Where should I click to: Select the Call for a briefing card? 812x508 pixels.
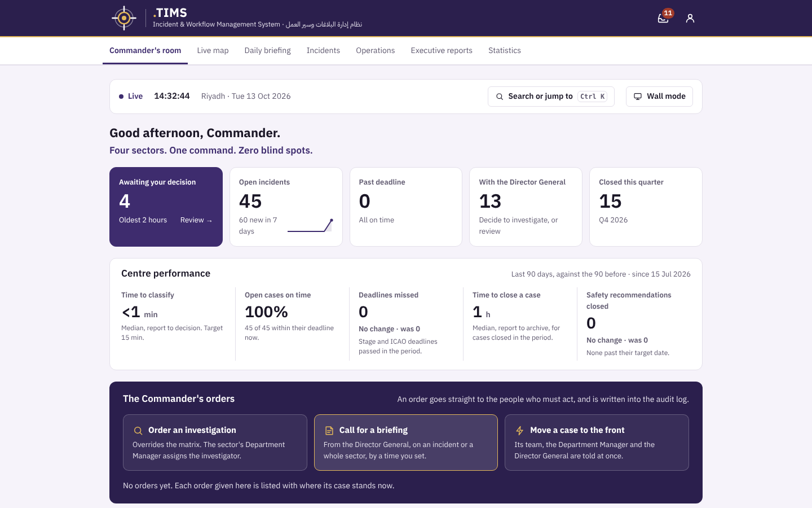coord(406,443)
